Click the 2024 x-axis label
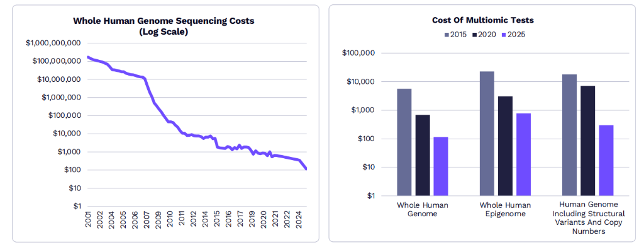Image resolution: width=644 pixels, height=247 pixels. point(301,221)
